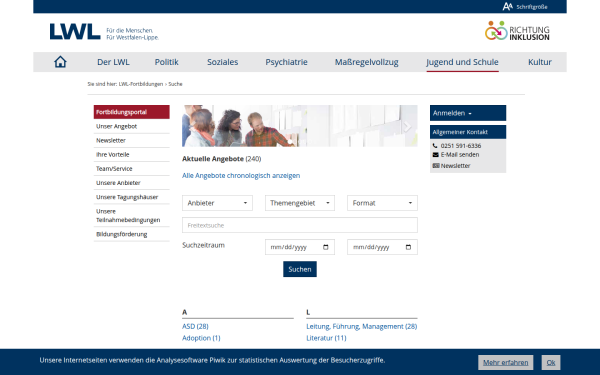Open calendar picker of second date field
The width and height of the screenshot is (600, 375).
(x=408, y=247)
